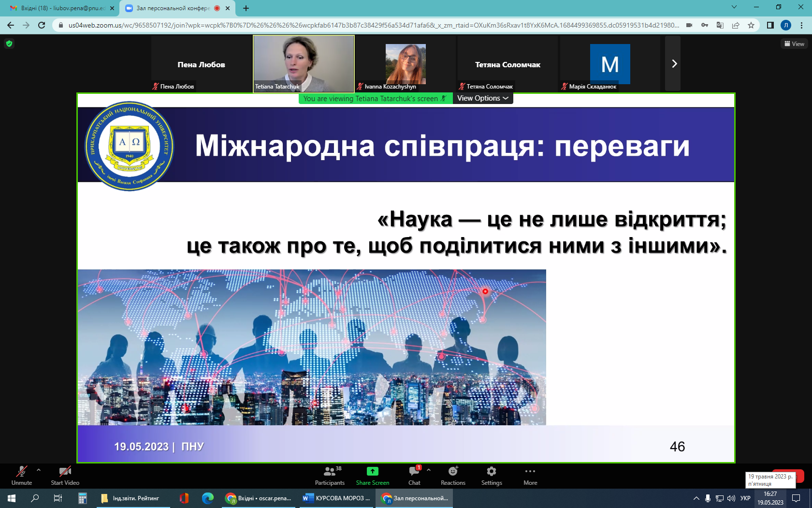Open Reactions menu

[x=453, y=476]
